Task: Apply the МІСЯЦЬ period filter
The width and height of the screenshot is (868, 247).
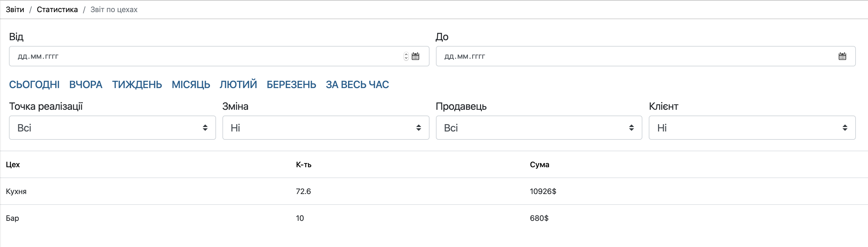Action: tap(191, 85)
